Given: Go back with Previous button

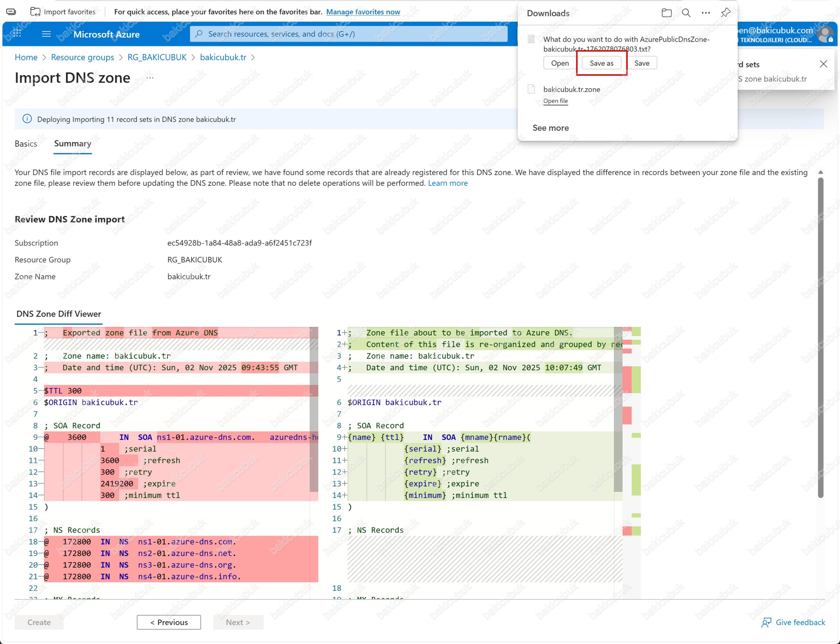Looking at the screenshot, I should [169, 622].
